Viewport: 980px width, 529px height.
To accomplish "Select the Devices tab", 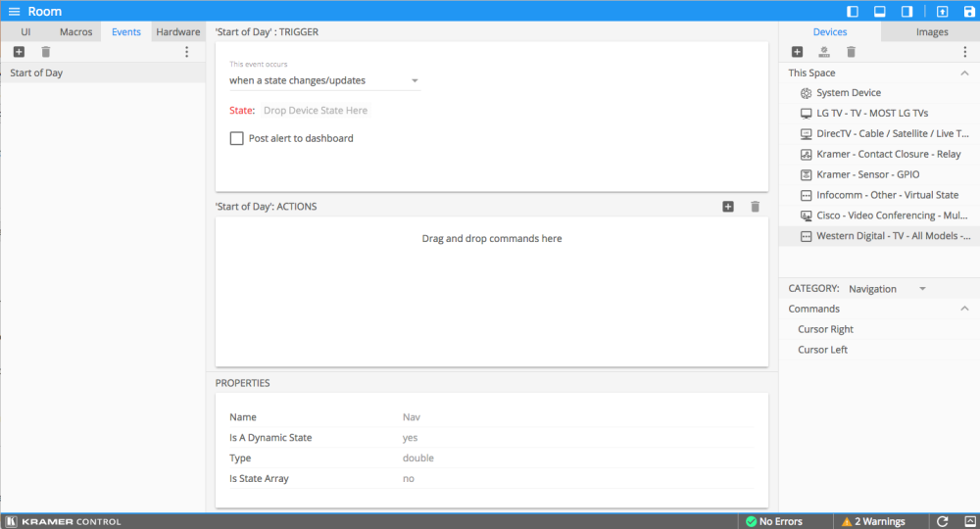I will tap(830, 32).
